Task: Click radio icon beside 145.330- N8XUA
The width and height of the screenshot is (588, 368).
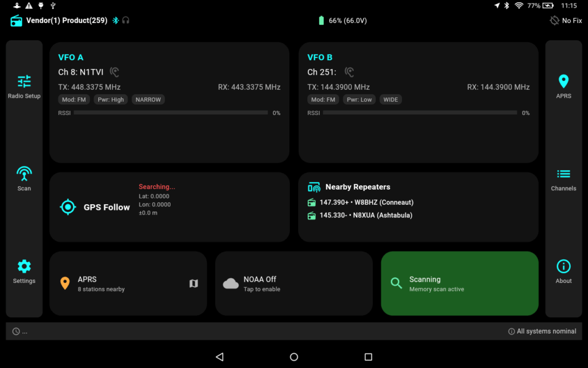Action: [x=311, y=216]
